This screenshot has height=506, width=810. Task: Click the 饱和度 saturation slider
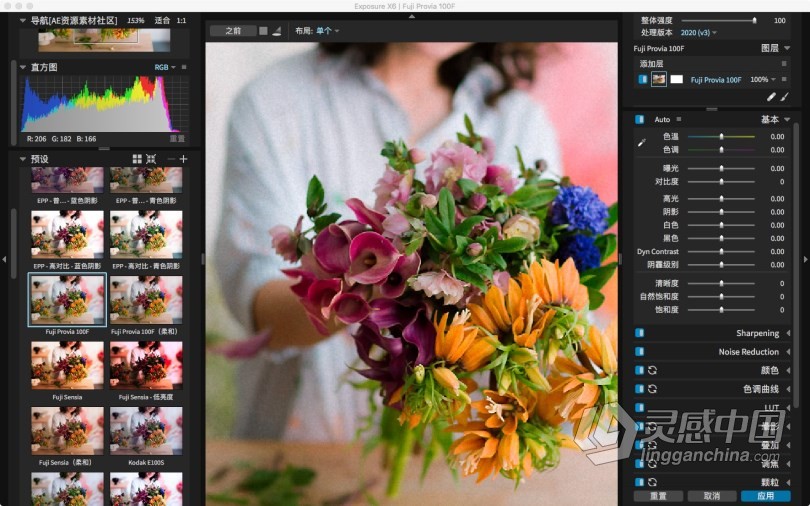[721, 310]
